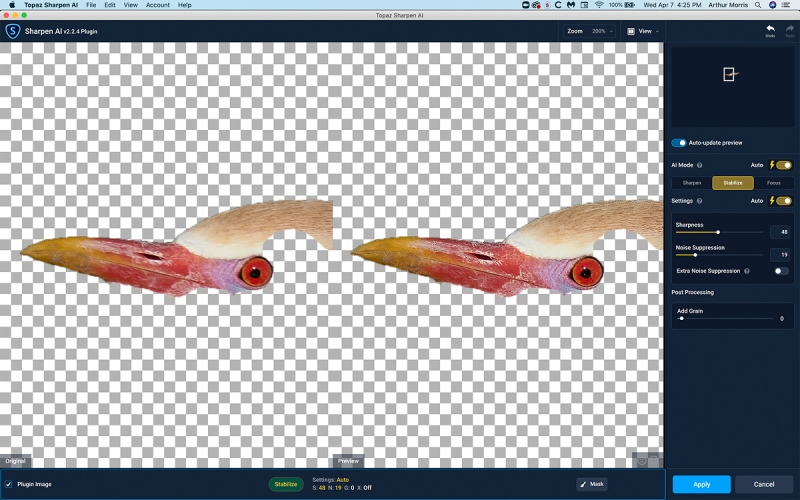Image resolution: width=800 pixels, height=500 pixels.
Task: Open the Topaz Sharpen AI application menu
Action: (x=51, y=5)
